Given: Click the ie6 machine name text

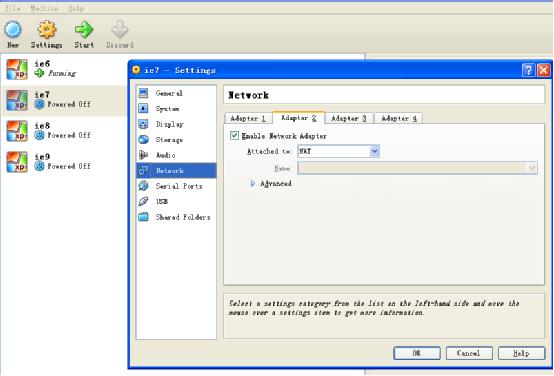Looking at the screenshot, I should tap(42, 64).
